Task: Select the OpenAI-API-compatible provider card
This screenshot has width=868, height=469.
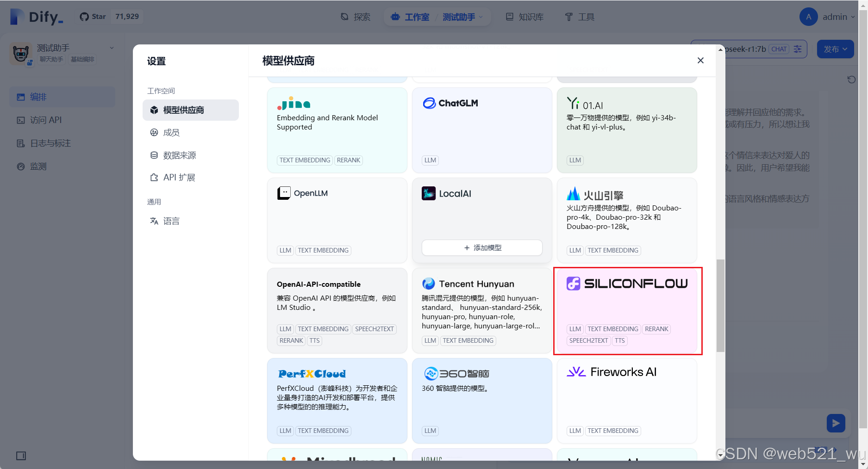Action: coord(337,310)
